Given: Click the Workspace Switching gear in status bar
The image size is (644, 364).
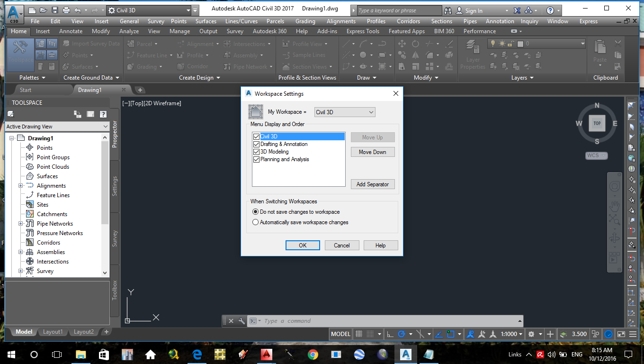Looking at the screenshot, I should click(x=531, y=334).
